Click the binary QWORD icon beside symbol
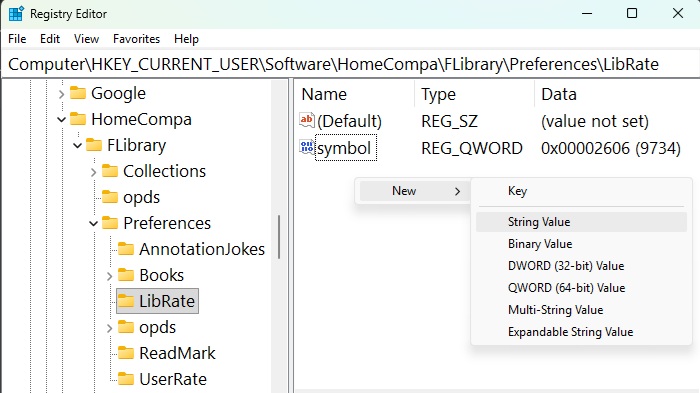Image resolution: width=700 pixels, height=393 pixels. pos(307,147)
